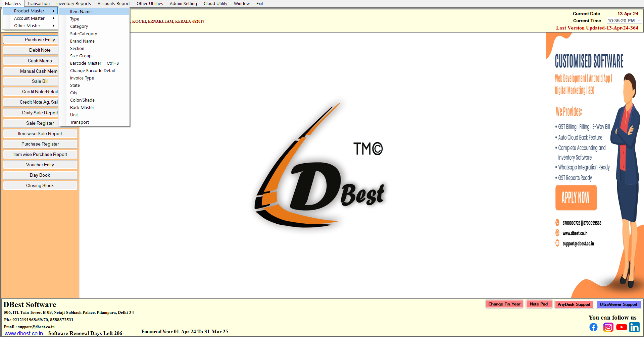Open Closing Stock from the sidebar
Image resolution: width=644 pixels, height=337 pixels.
(x=40, y=186)
